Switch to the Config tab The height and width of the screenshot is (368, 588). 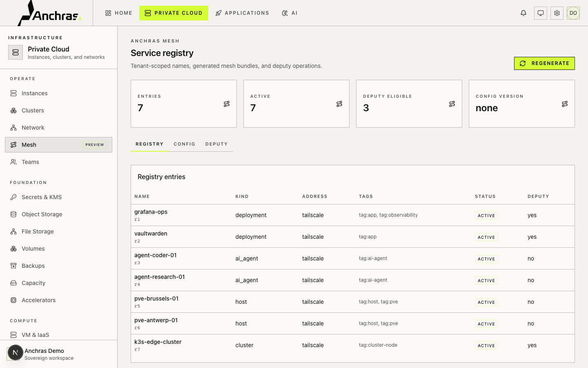click(185, 144)
